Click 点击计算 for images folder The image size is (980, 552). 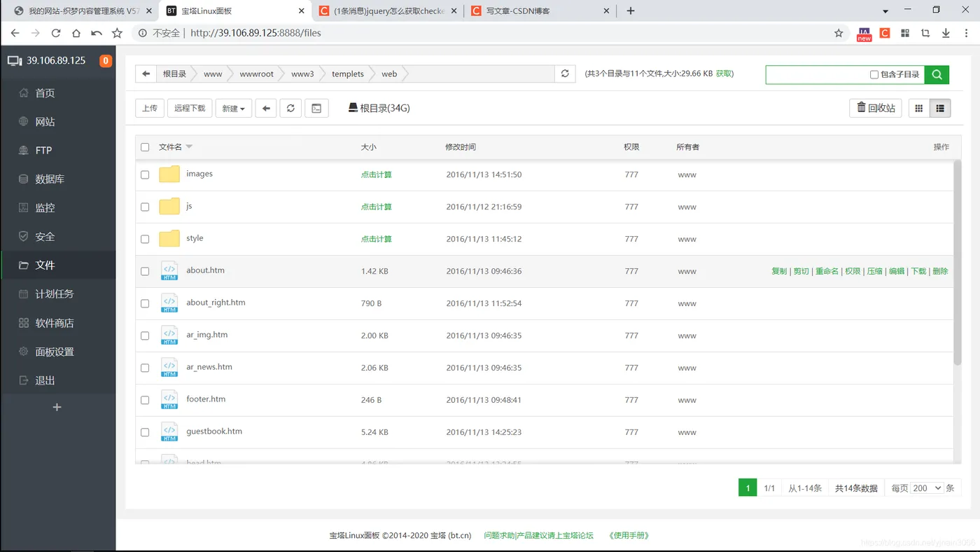pos(377,174)
